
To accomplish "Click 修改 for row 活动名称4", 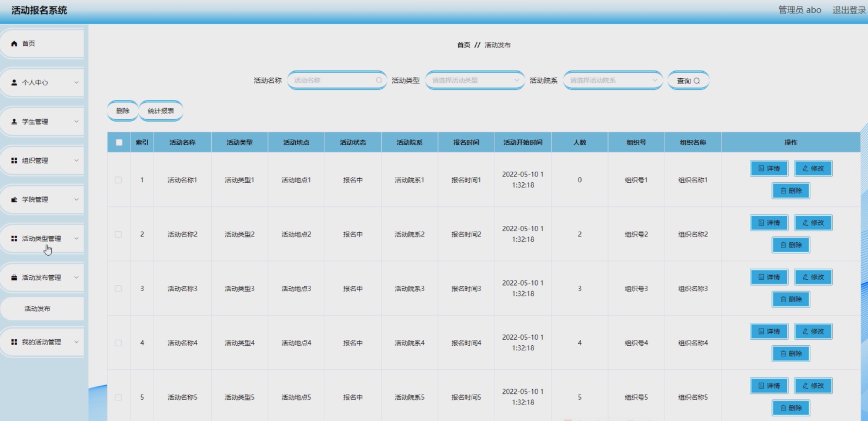I will [x=813, y=332].
